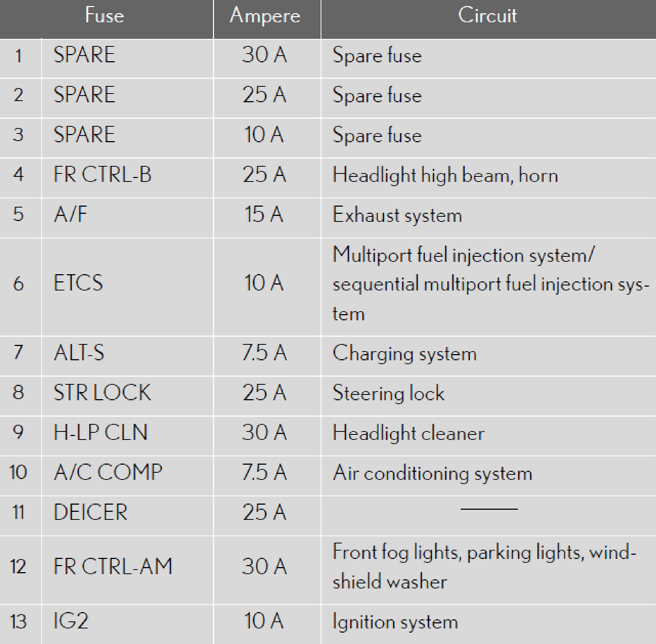This screenshot has width=656, height=644.
Task: Select the FR CTRL-AM fuse name
Action: coord(113,566)
